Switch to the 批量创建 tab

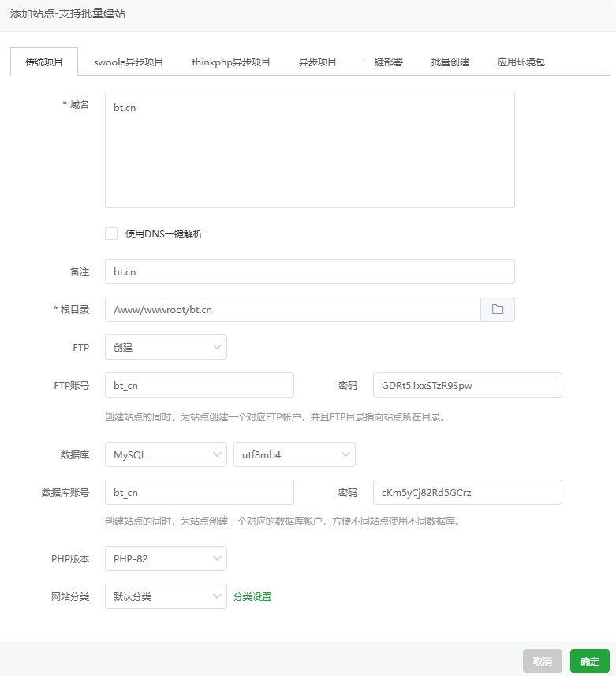pyautogui.click(x=450, y=62)
